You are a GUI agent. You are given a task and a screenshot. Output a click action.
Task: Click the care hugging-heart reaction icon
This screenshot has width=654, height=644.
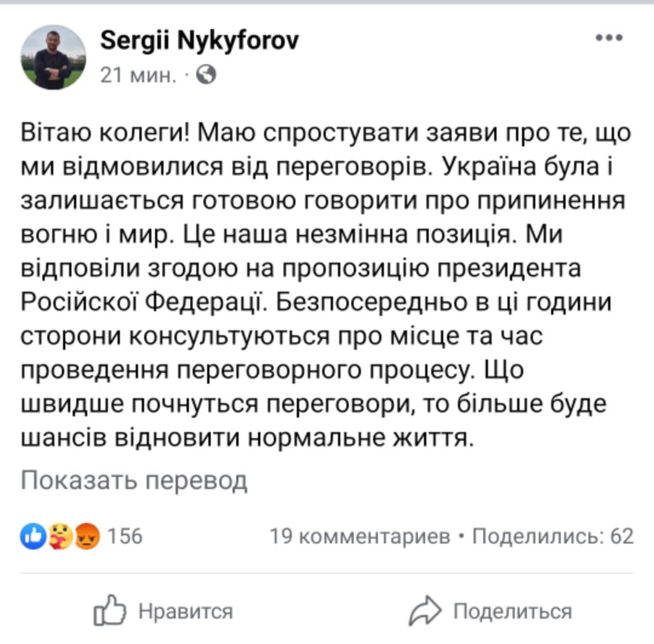(60, 536)
